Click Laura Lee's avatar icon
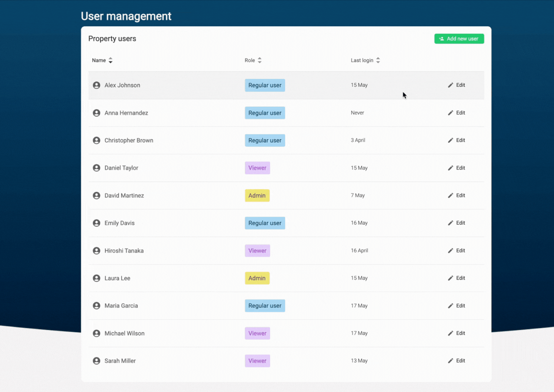The image size is (554, 392). click(x=97, y=278)
